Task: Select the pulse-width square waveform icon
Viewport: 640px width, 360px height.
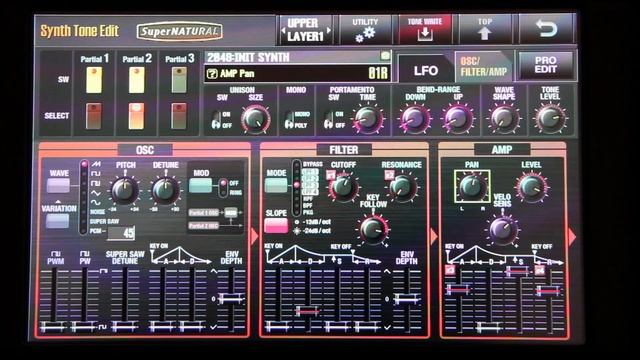Action: tap(96, 183)
